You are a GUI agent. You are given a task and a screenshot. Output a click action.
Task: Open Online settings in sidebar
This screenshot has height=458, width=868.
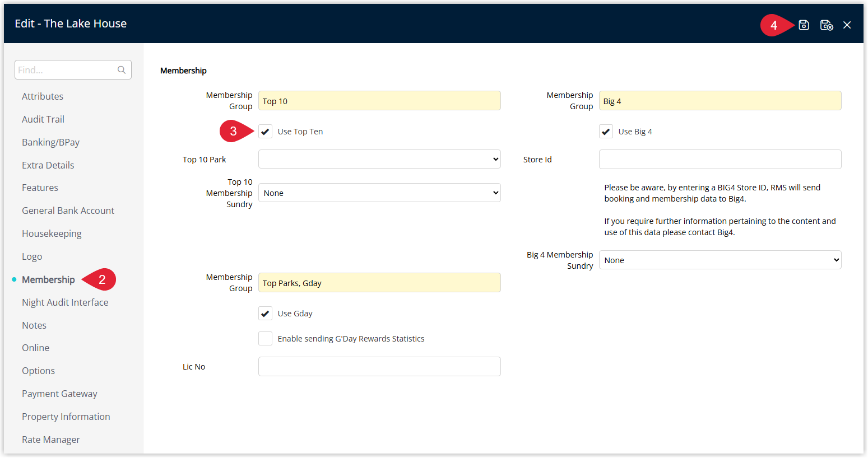35,348
